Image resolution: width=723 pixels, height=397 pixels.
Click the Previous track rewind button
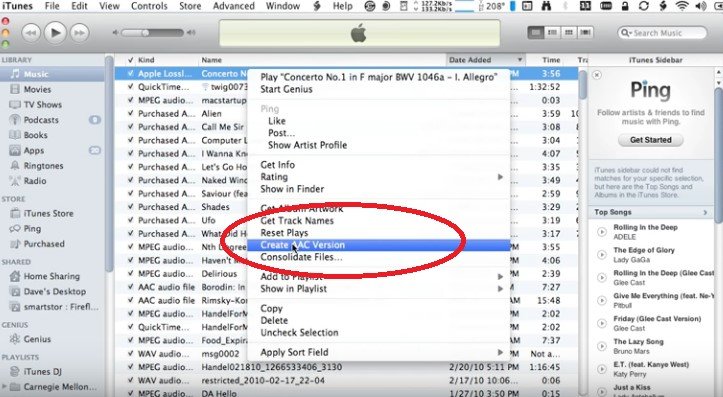31,33
